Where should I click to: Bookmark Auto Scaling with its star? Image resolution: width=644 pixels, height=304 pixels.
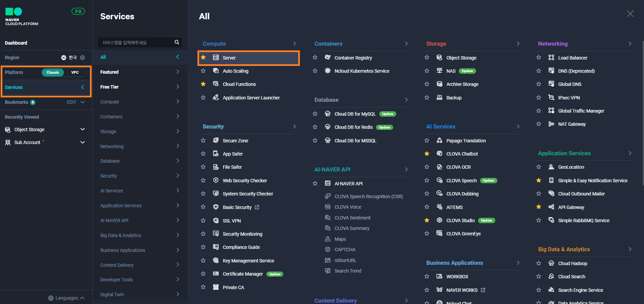click(203, 71)
